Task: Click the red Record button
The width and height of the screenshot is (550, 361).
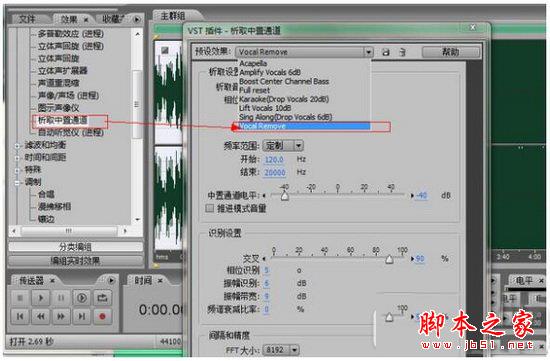Action: click(102, 316)
